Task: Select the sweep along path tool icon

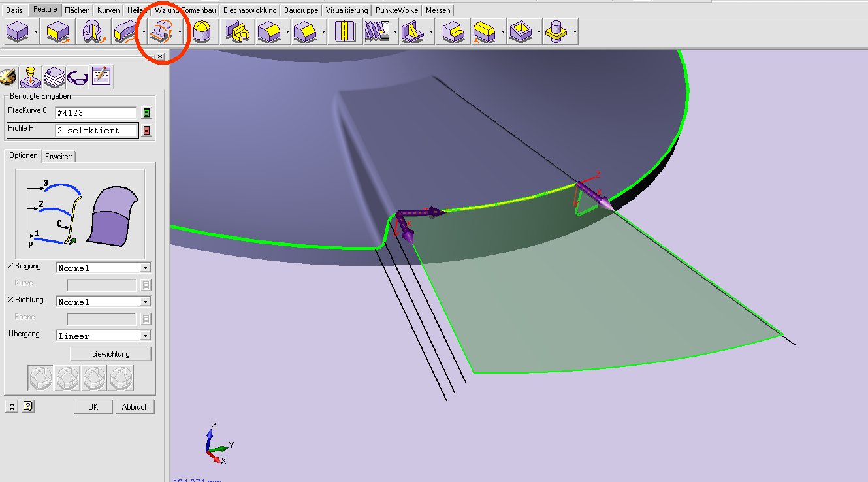Action: coord(125,31)
